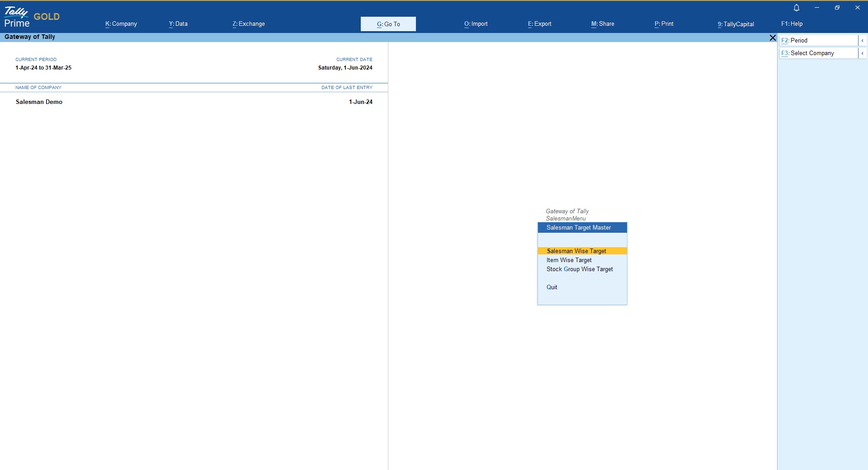Select Item Wise Target entry
868x470 pixels.
(569, 260)
